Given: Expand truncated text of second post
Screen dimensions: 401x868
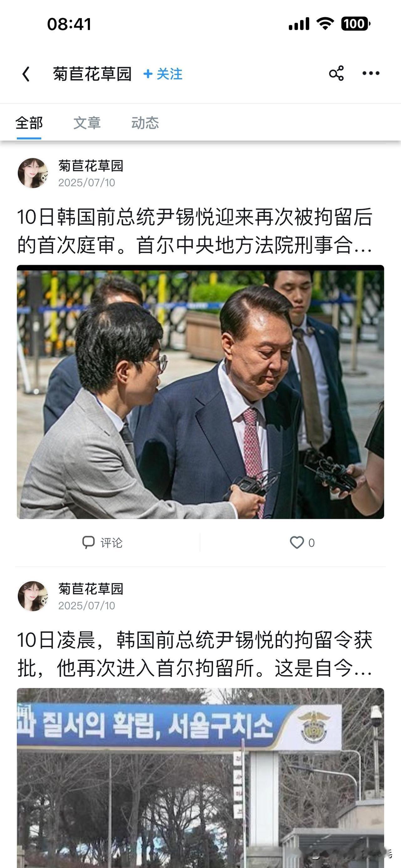Looking at the screenshot, I should 195,654.
